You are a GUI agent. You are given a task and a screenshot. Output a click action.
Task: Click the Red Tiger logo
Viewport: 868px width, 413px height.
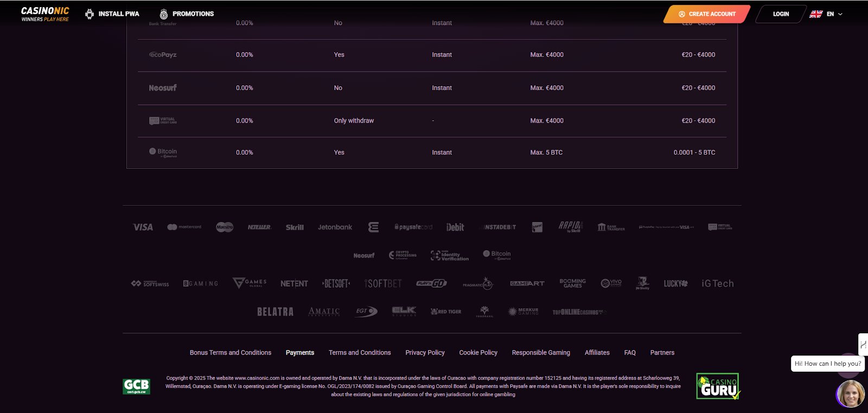click(x=446, y=312)
